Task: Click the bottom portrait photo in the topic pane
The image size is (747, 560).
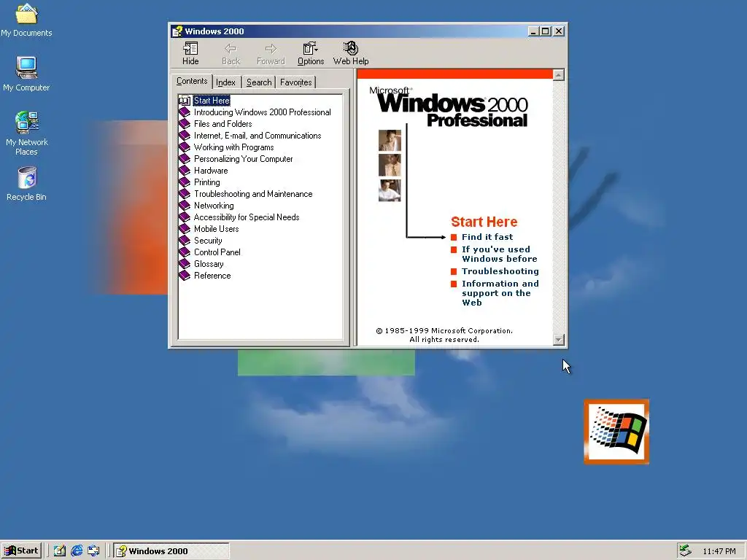Action: (x=390, y=190)
